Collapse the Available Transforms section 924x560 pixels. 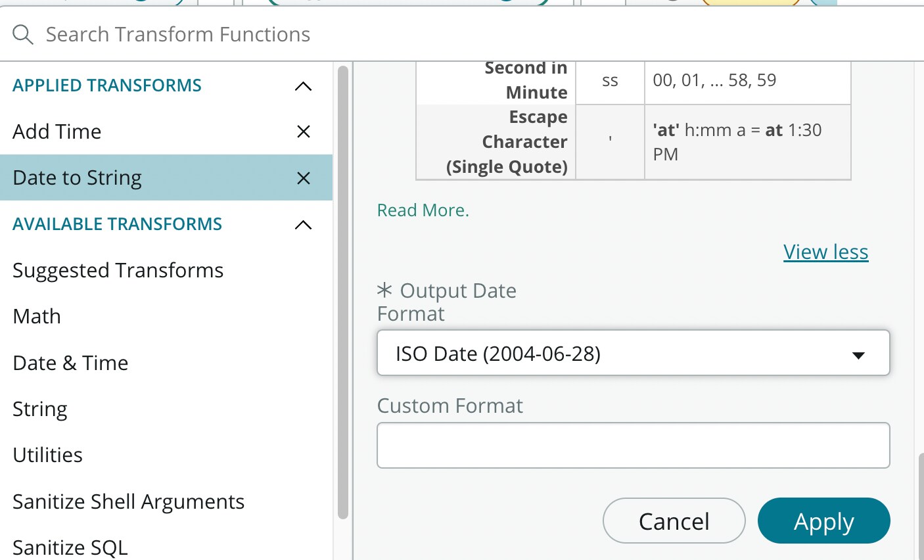pyautogui.click(x=303, y=225)
